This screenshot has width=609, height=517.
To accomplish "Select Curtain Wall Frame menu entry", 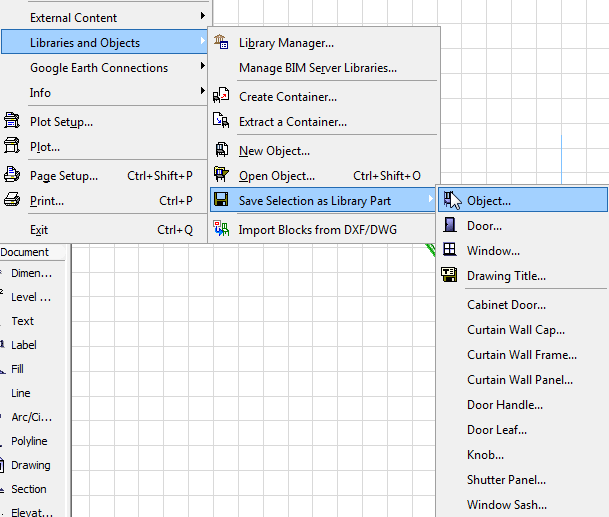I will click(521, 355).
